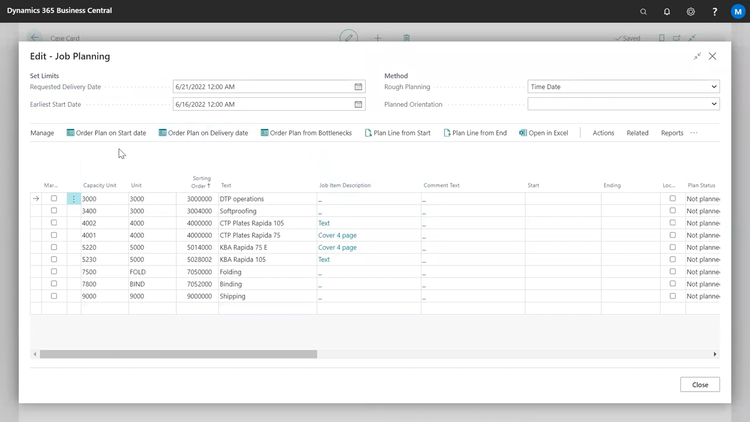This screenshot has width=750, height=422.
Task: Click the Ending column header
Action: tap(612, 185)
